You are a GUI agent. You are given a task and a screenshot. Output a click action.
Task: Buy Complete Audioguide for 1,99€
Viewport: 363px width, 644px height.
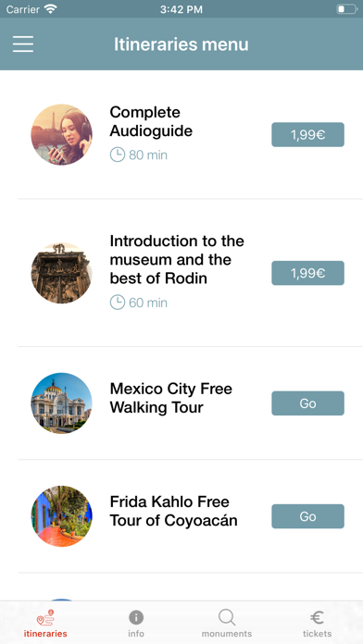click(x=308, y=135)
